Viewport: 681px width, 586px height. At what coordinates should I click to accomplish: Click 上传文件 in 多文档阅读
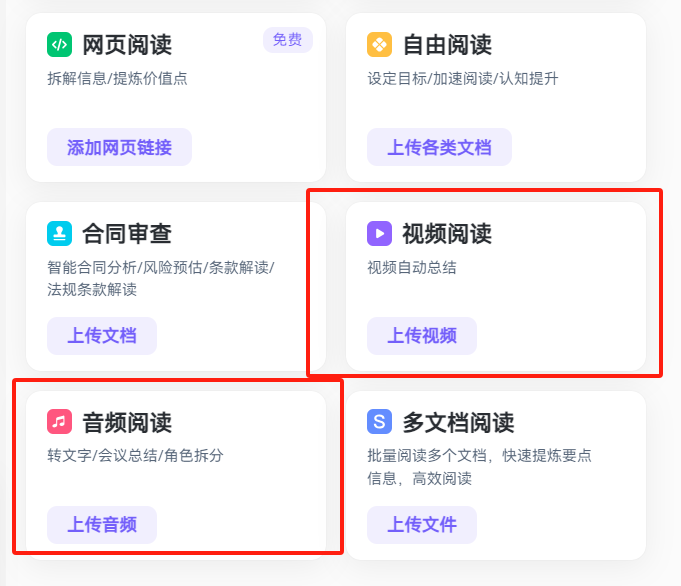click(x=422, y=524)
